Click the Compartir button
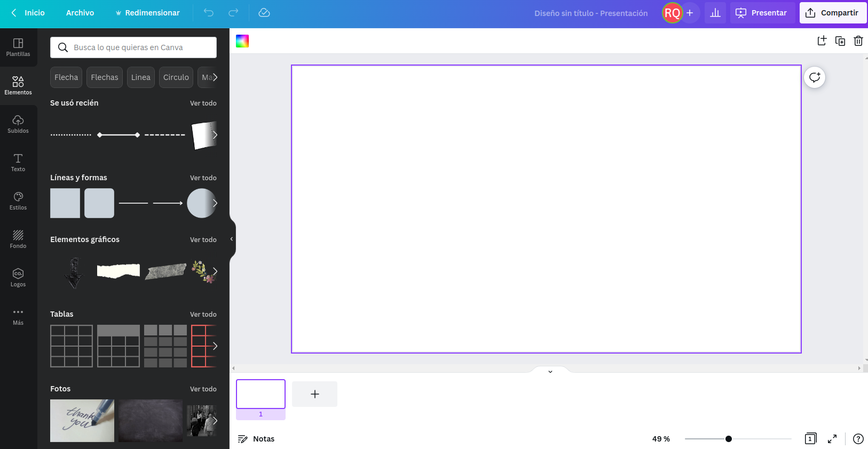Screen dimensions: 868x449 point(832,13)
